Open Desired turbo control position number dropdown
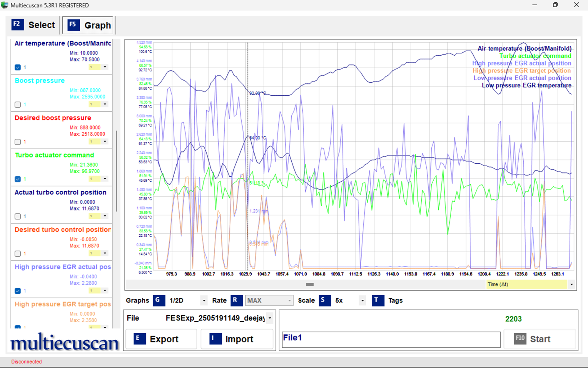The width and height of the screenshot is (588, 368). point(105,253)
